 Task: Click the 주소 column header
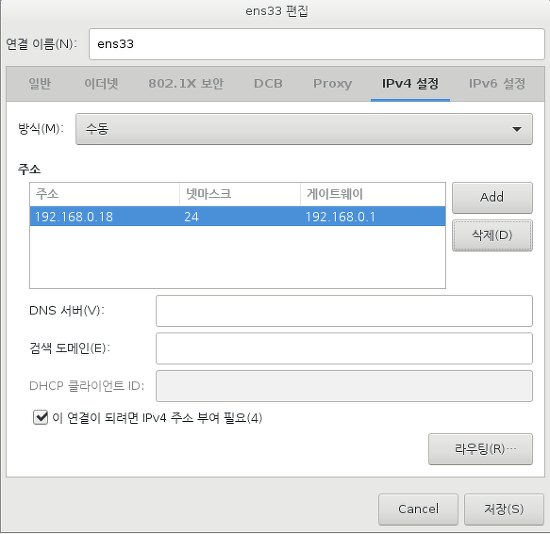pos(105,194)
